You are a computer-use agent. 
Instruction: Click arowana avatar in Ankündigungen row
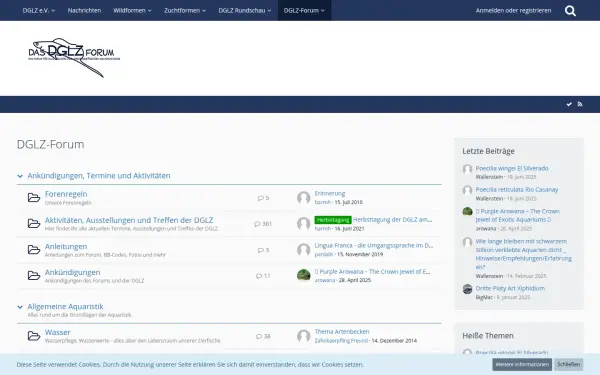click(303, 276)
